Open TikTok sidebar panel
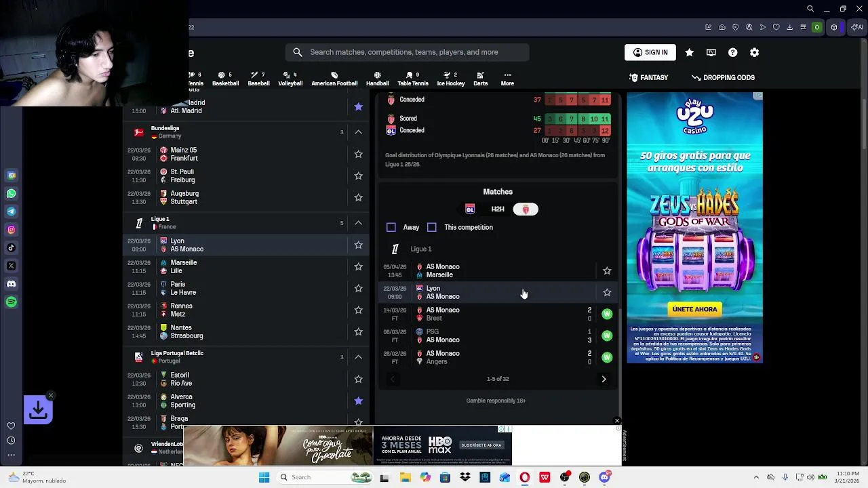 (x=12, y=247)
